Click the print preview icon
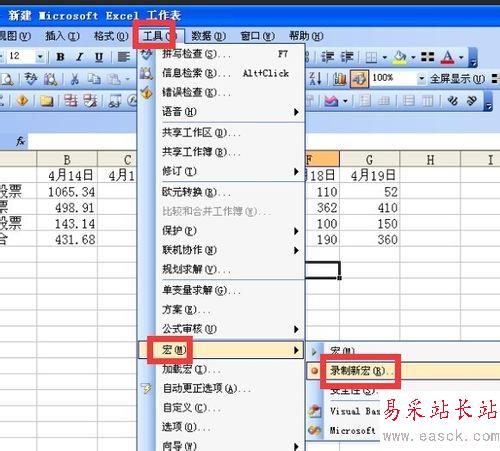Image resolution: width=500 pixels, height=451 pixels. pos(7,79)
